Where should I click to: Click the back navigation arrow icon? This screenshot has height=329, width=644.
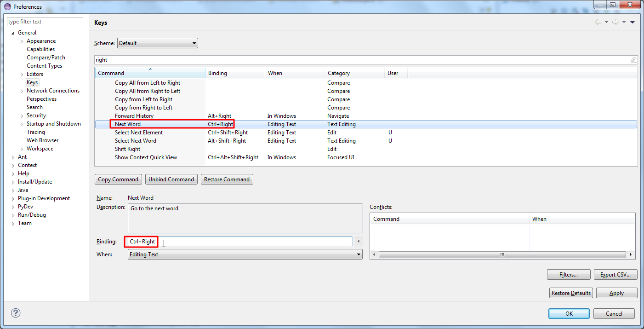point(598,22)
